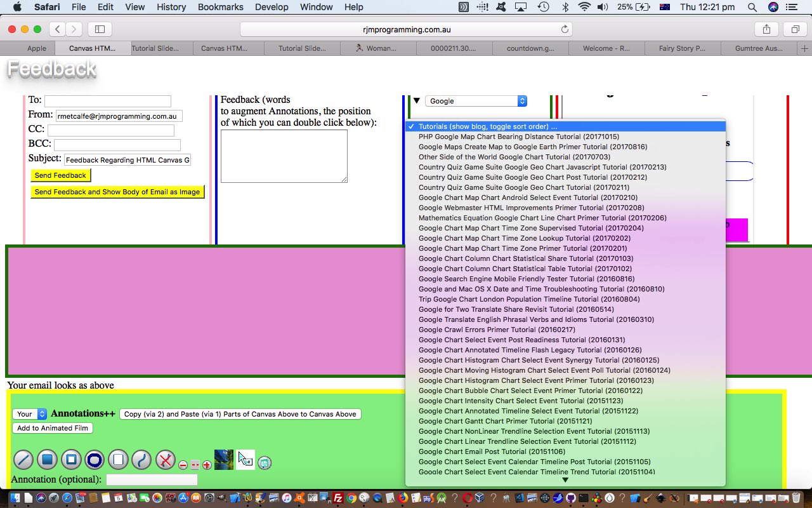Switch to the 'Gumtree Aus...' tab
This screenshot has height=508, width=812.
pyautogui.click(x=759, y=48)
